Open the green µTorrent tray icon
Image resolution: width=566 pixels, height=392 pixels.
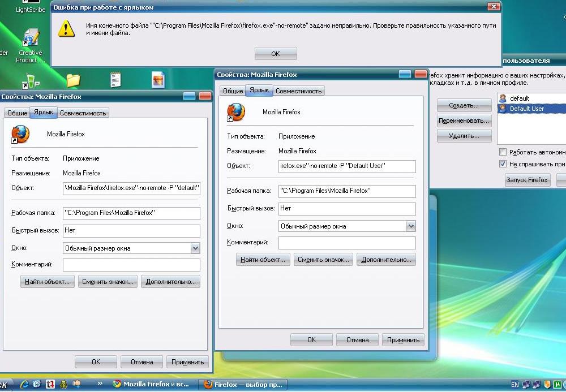(558, 385)
